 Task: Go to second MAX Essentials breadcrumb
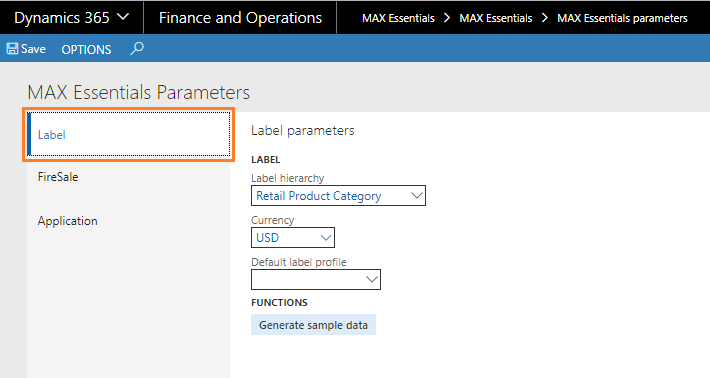(x=496, y=18)
